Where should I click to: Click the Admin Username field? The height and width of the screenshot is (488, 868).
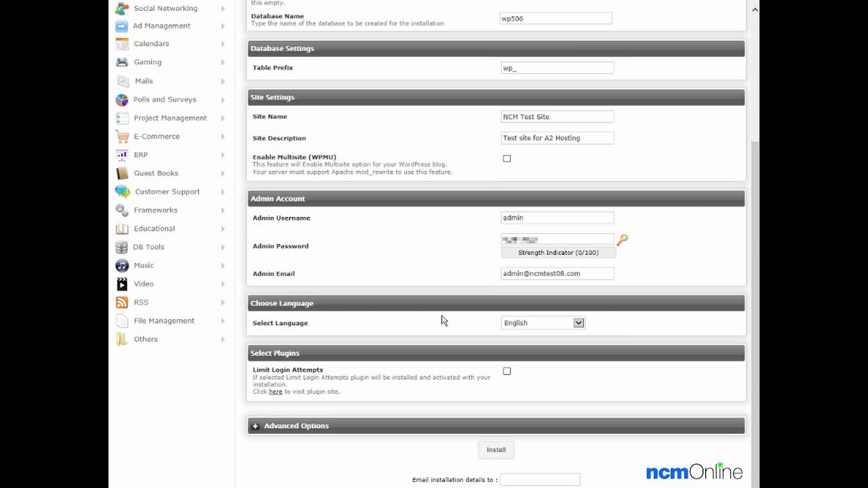557,218
